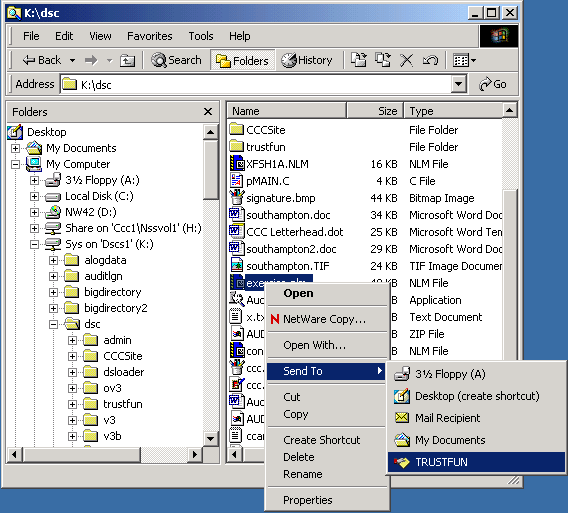
Task: Select the trustfun folder icon in file list
Action: [237, 146]
